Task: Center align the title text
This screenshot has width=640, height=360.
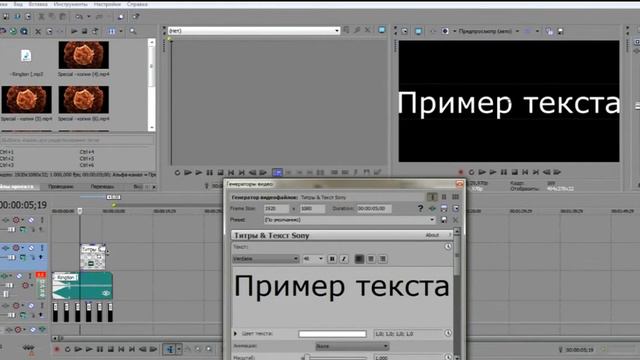Action: (371, 259)
